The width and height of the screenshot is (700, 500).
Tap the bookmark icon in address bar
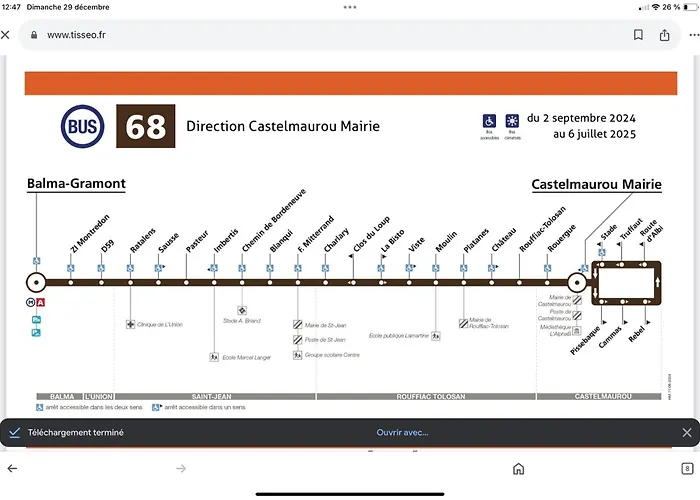638,35
